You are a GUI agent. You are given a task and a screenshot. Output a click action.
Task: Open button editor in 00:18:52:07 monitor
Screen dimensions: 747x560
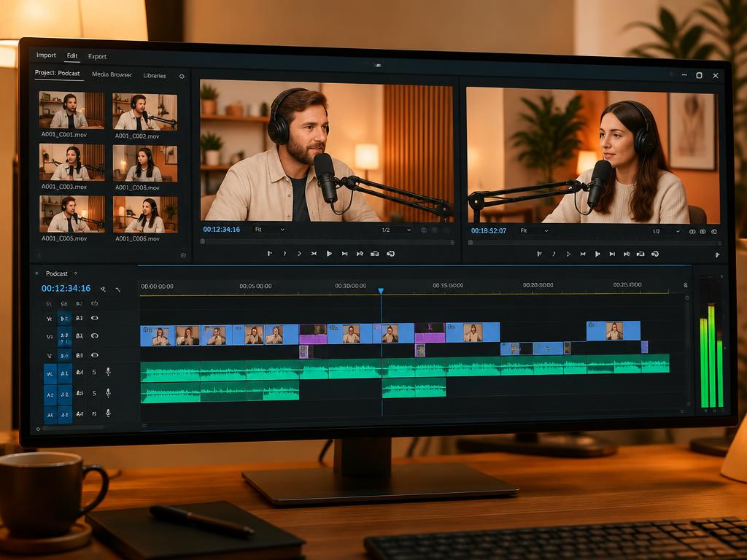pyautogui.click(x=717, y=256)
